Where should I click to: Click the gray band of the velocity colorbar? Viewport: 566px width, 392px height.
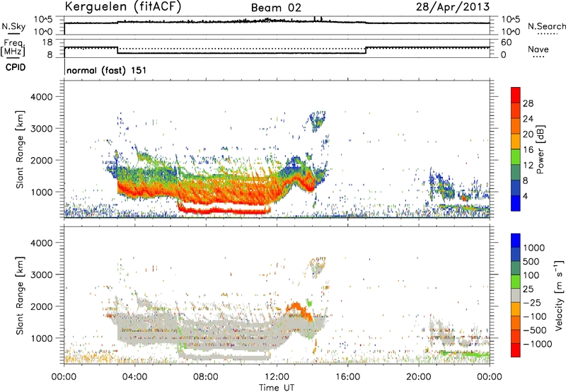point(516,295)
